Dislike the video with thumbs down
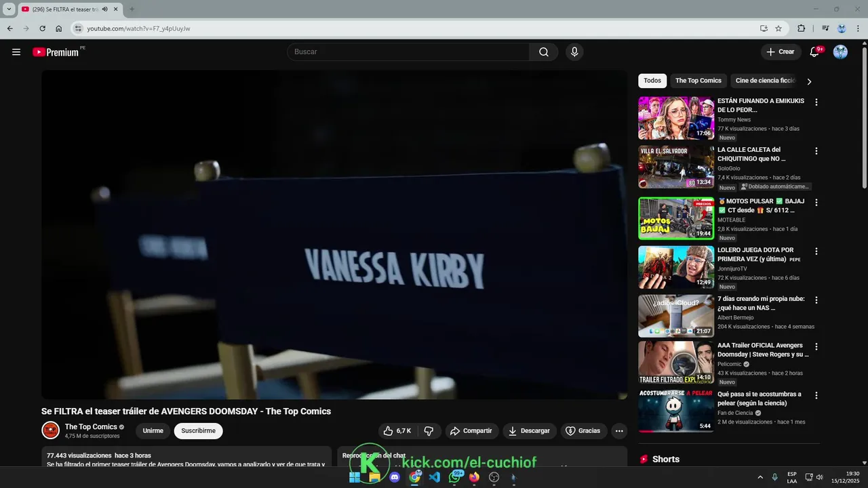This screenshot has width=868, height=488. 429,431
